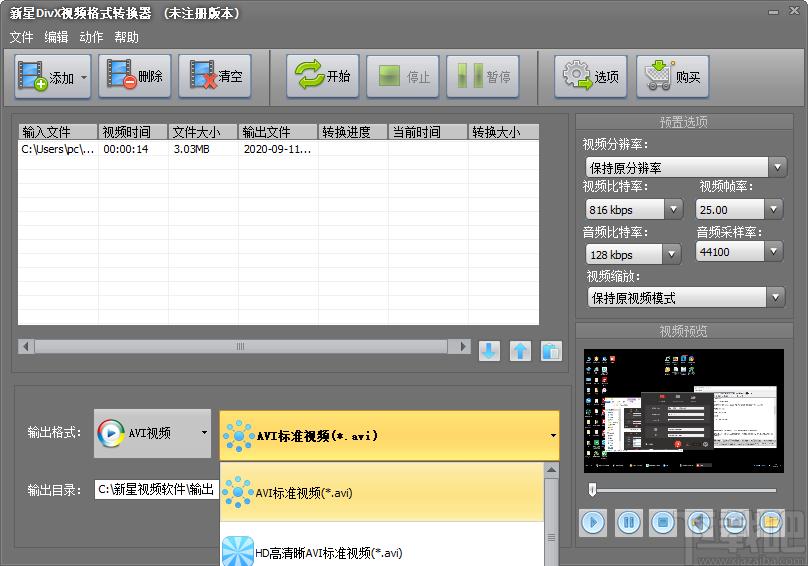Viewport: 808px width, 566px height.
Task: Click the file list horizontal scrollbar left arrow
Action: coord(26,346)
